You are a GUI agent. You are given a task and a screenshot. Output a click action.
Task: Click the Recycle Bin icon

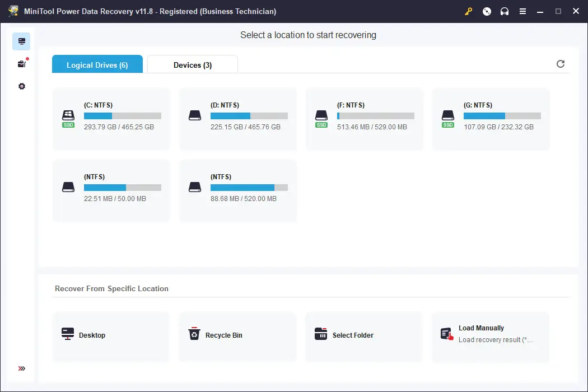coord(194,334)
